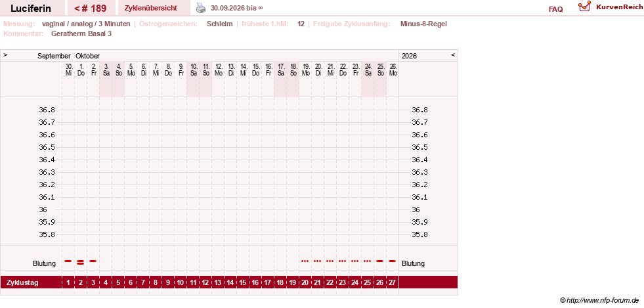Click 'vaginal / analog / 3 Minuten' text

pos(86,24)
